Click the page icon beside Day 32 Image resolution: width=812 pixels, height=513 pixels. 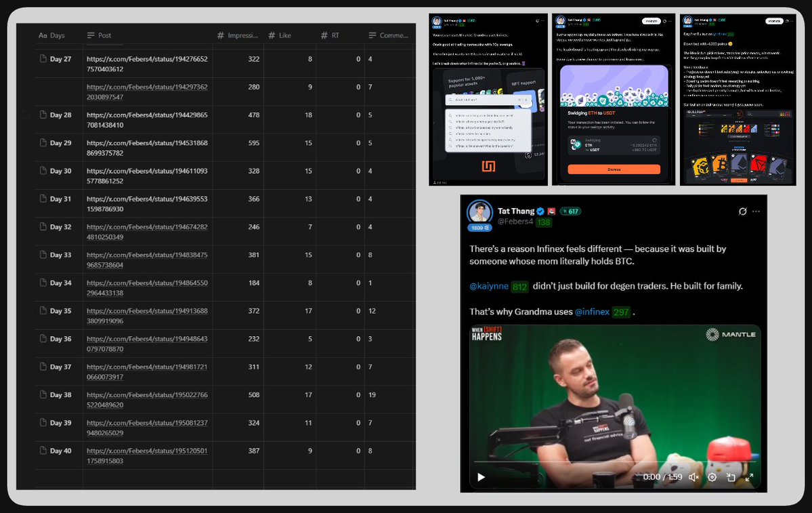(43, 226)
